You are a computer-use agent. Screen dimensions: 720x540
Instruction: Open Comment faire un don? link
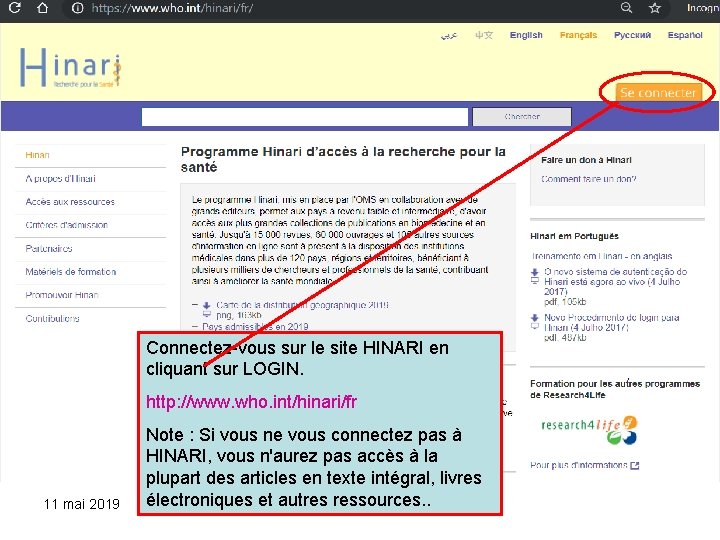[589, 179]
